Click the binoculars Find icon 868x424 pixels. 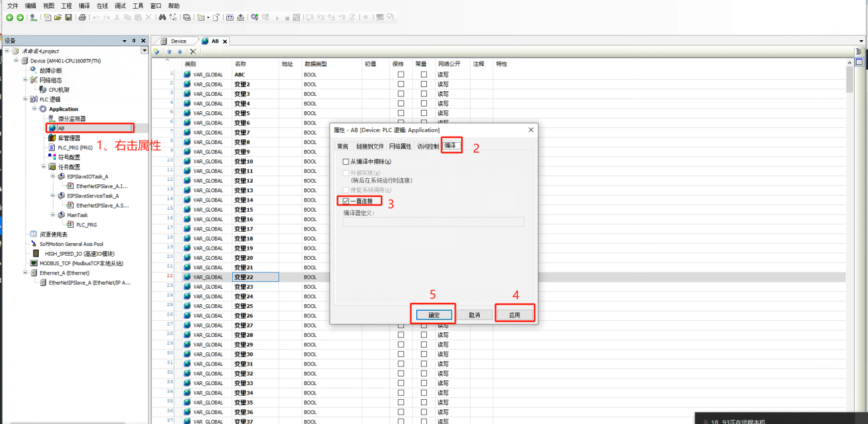161,17
